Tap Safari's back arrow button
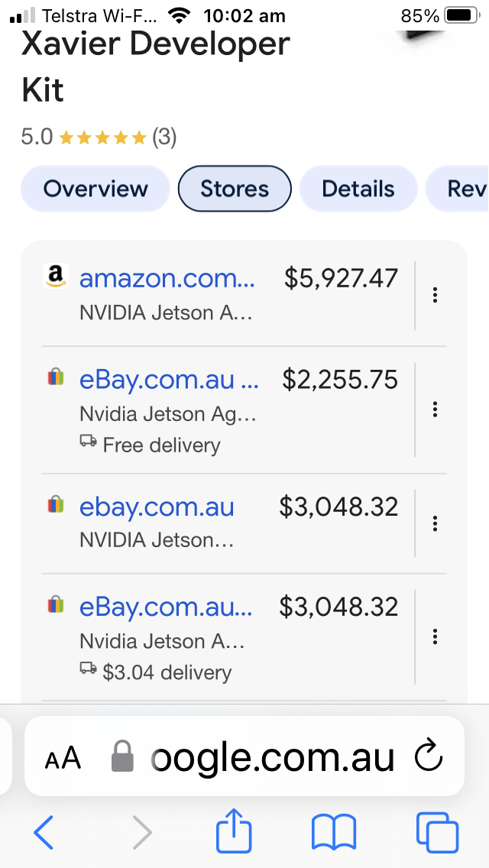 (44, 831)
